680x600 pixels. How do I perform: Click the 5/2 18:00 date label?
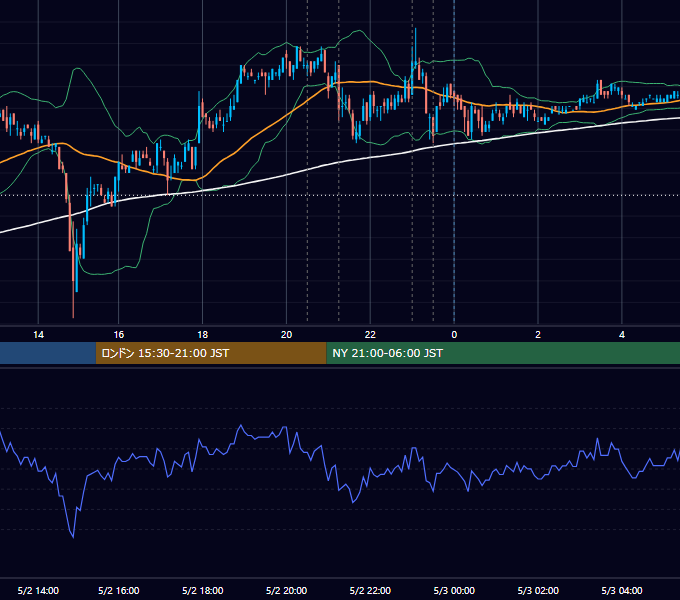203,590
